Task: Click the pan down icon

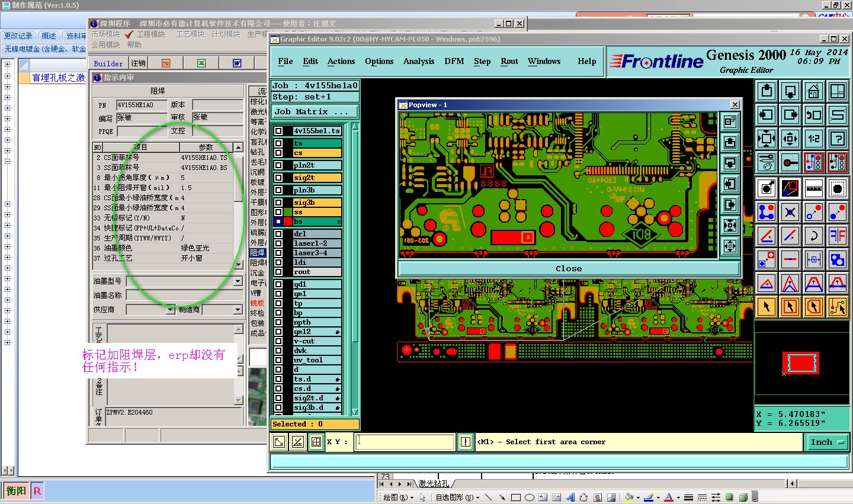Action: coord(790,91)
